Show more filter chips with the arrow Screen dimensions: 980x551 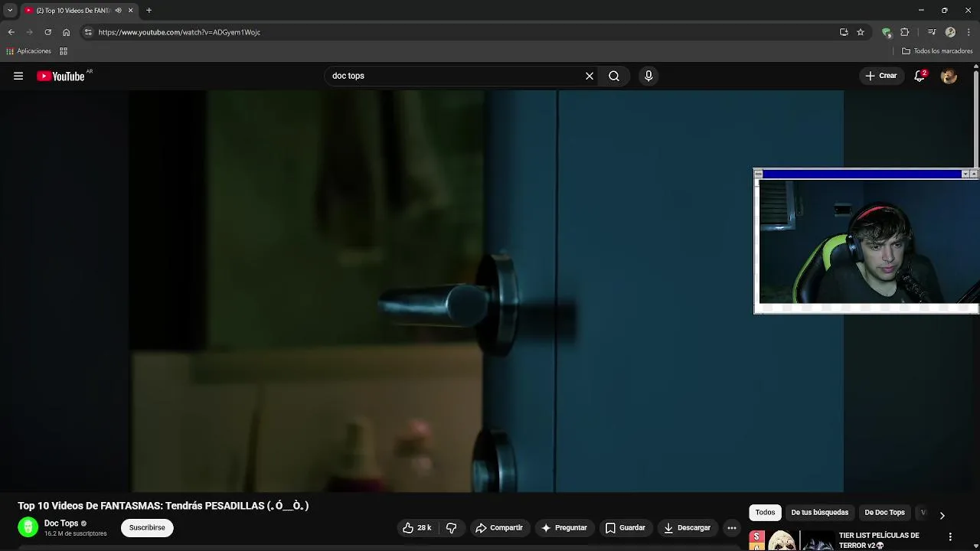click(x=942, y=515)
